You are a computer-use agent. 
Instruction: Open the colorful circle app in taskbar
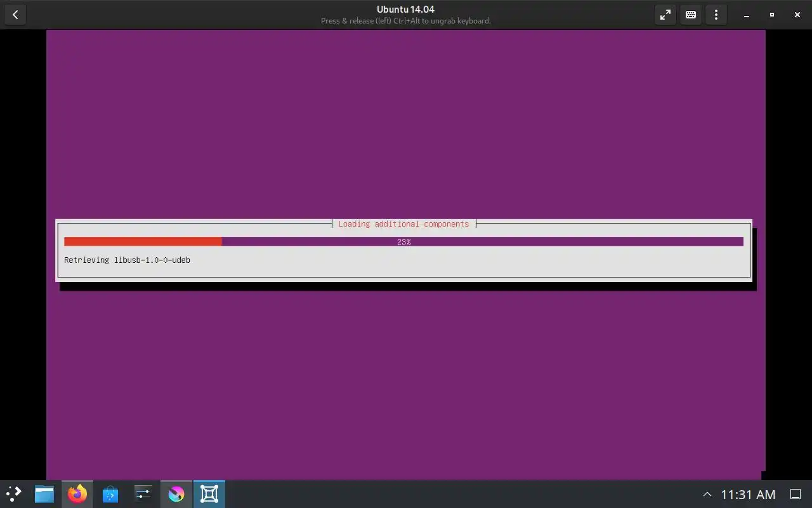(176, 493)
